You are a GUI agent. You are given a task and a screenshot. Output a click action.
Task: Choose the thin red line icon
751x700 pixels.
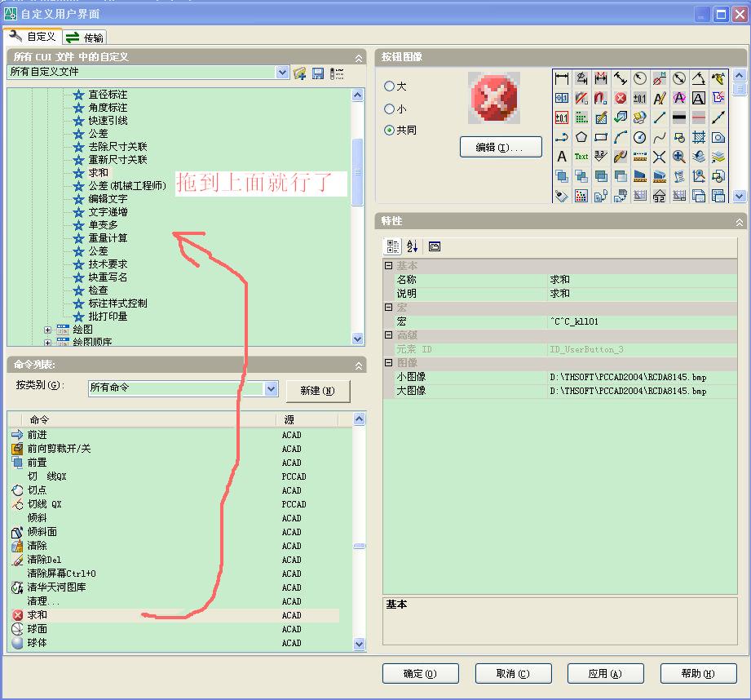coord(698,117)
